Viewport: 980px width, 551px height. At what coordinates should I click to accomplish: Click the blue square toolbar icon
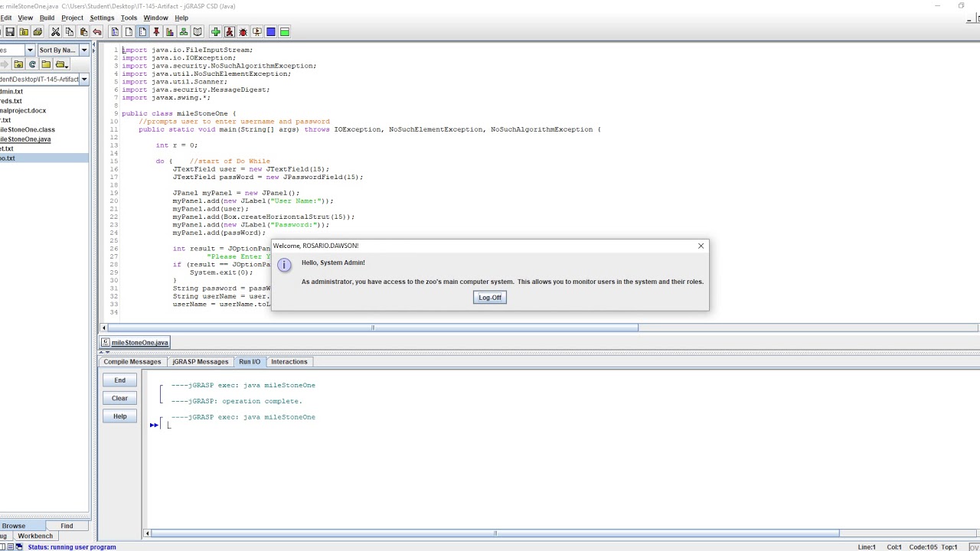pos(271,32)
